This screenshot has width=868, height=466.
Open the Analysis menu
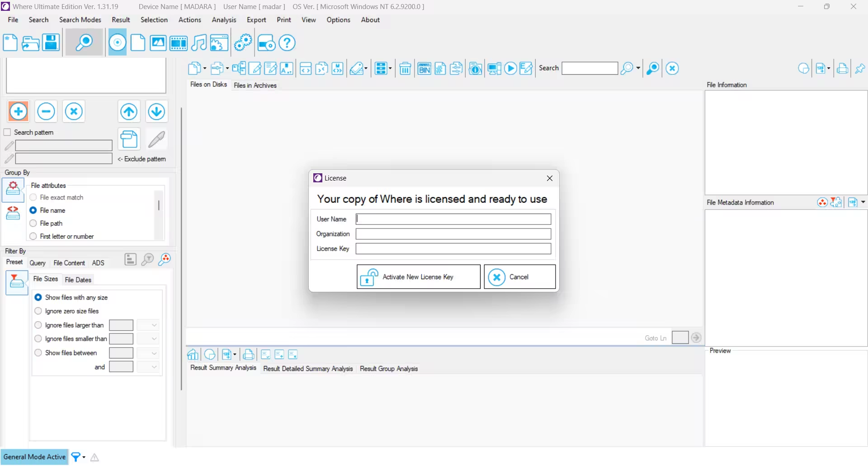click(224, 20)
